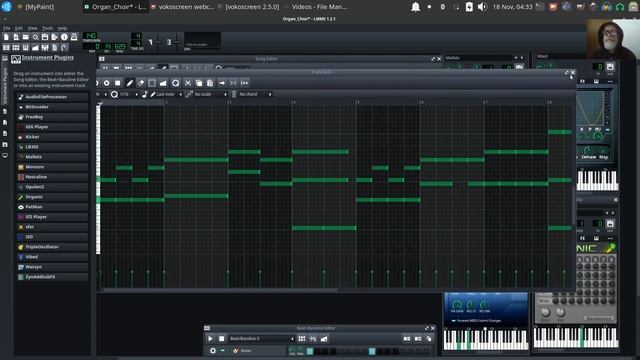640x360 pixels.
Task: Select the Kicker instrument plugin in list
Action: pyautogui.click(x=52, y=137)
